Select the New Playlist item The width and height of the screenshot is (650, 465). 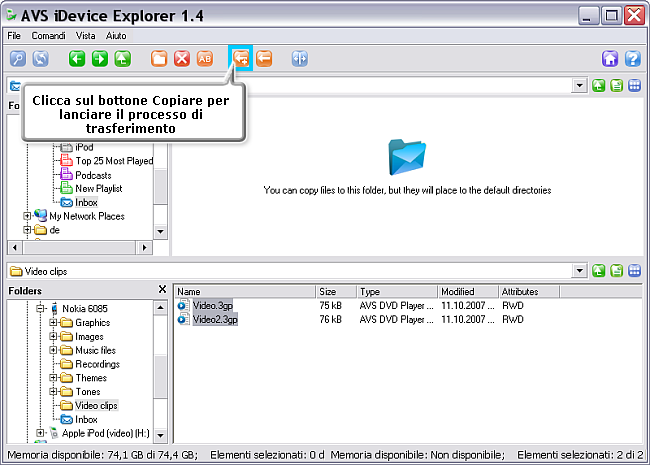(99, 189)
